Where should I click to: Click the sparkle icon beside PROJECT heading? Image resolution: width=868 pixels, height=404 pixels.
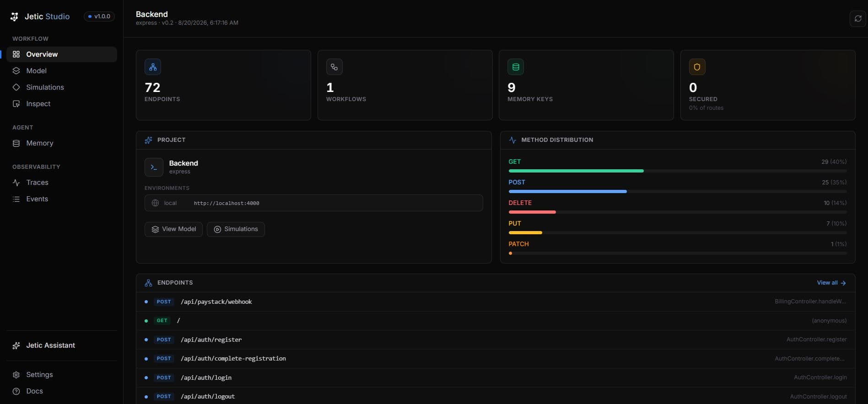[148, 140]
